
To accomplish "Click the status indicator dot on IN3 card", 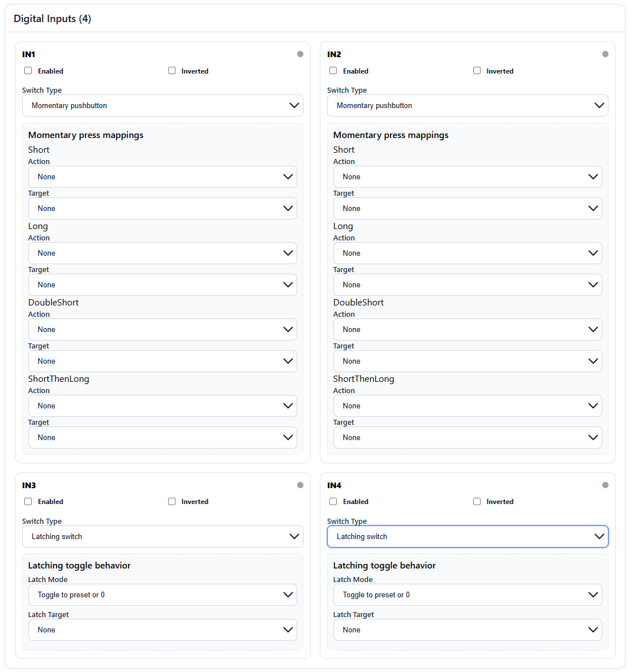I will [299, 485].
